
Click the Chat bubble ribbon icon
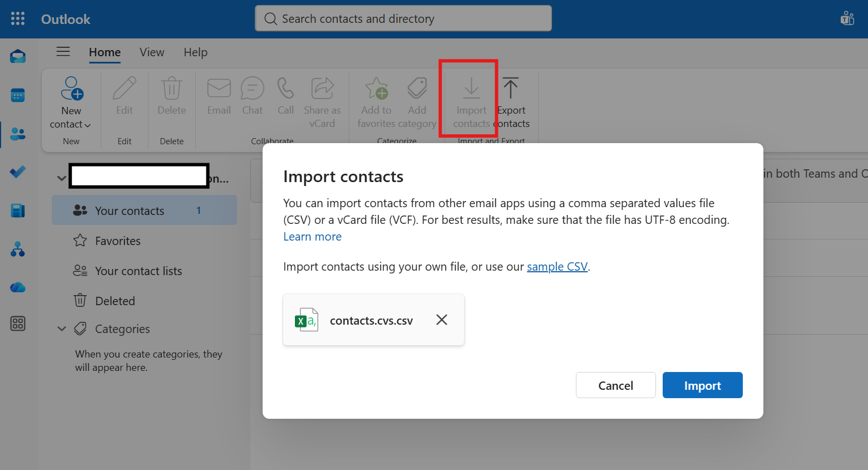tap(253, 89)
